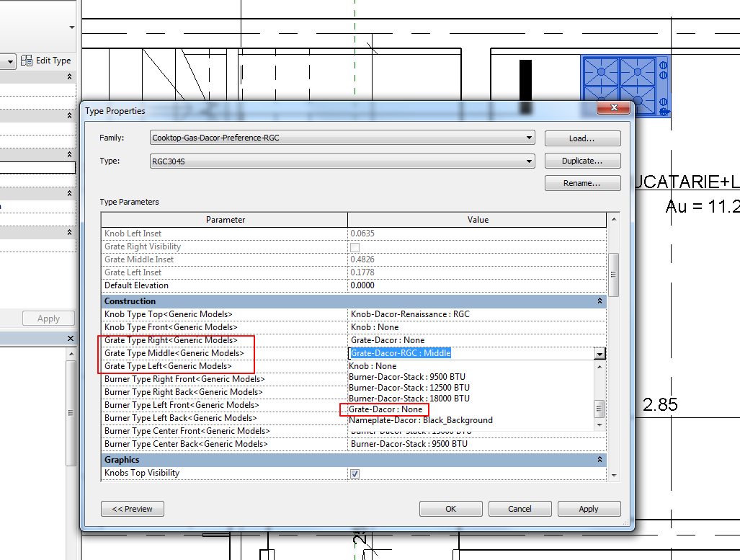Collapse the Graphics parameter group
740x560 pixels.
(x=599, y=460)
